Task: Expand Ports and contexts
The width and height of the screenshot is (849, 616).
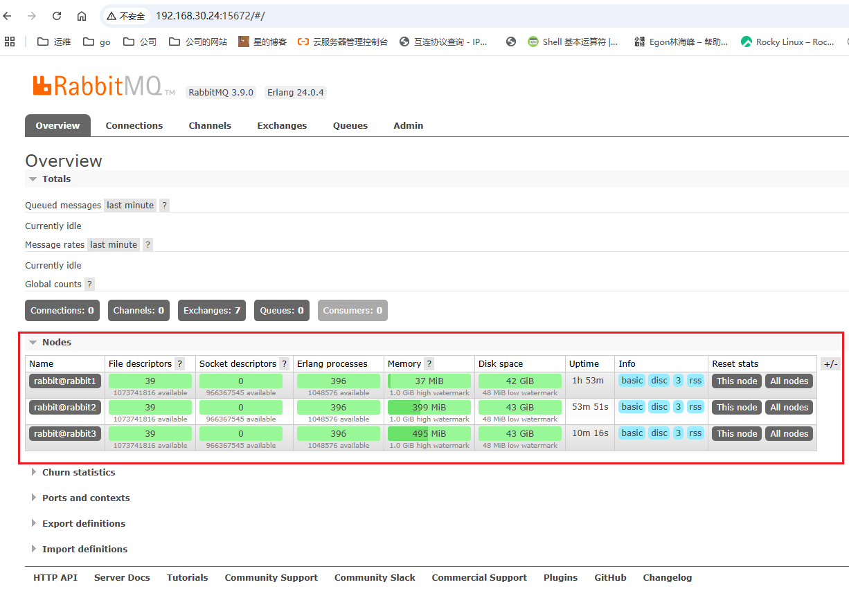Action: pyautogui.click(x=80, y=498)
